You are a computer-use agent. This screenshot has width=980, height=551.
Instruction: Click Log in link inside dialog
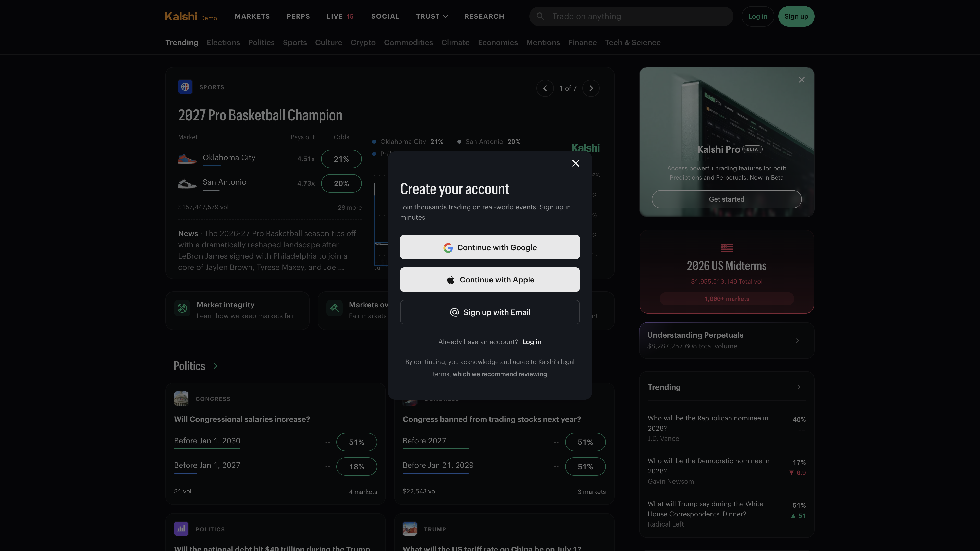click(x=531, y=342)
